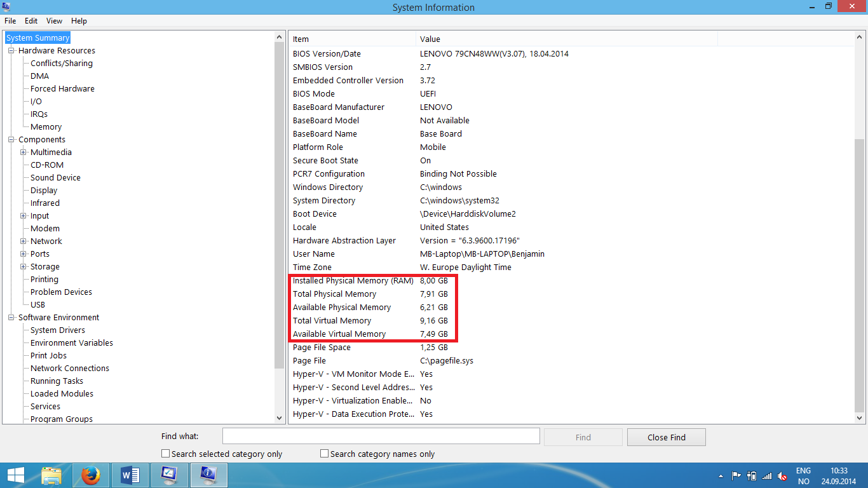
Task: Select CD-ROM tree item
Action: tap(47, 165)
